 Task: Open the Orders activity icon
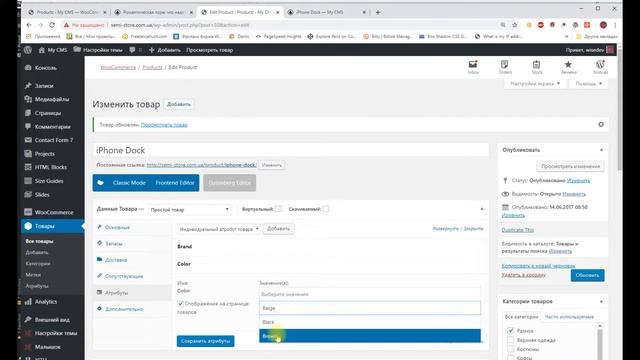coord(505,67)
